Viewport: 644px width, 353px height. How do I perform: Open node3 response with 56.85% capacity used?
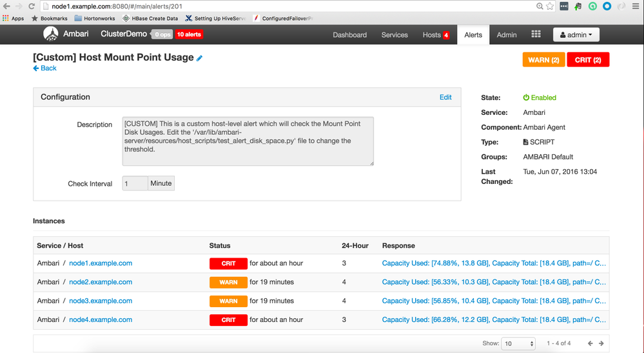tap(494, 301)
